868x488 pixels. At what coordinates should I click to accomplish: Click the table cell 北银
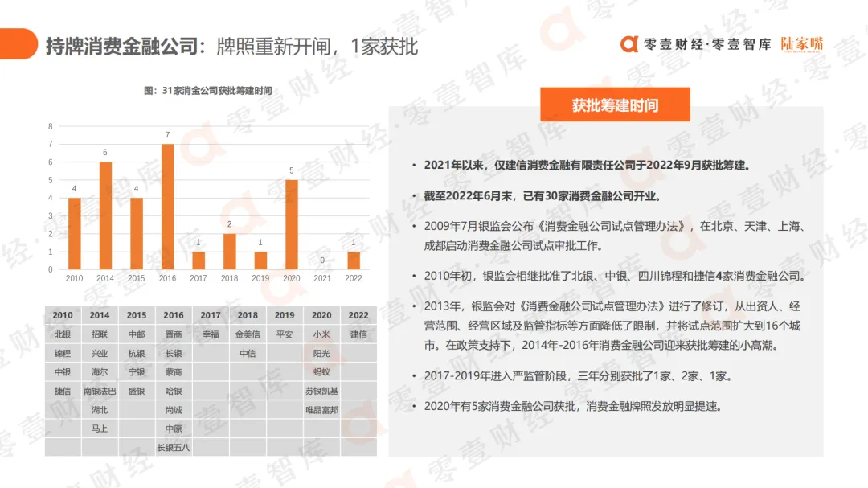(63, 334)
